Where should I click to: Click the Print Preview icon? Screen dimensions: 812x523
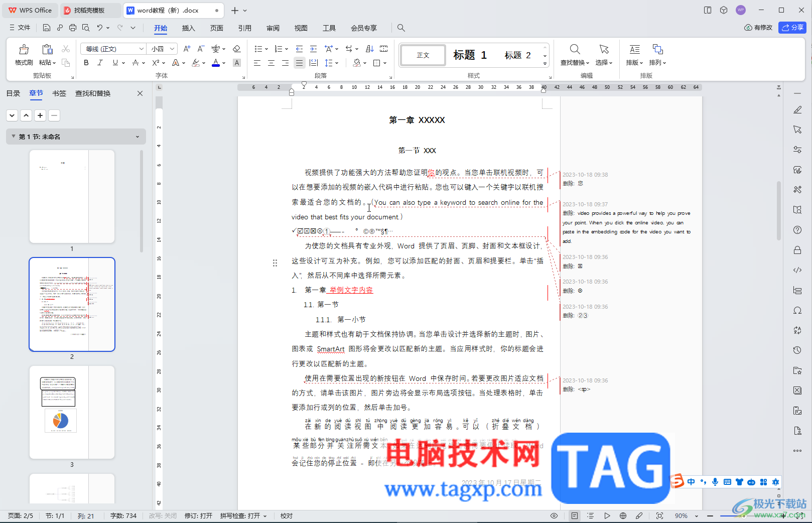pyautogui.click(x=86, y=28)
